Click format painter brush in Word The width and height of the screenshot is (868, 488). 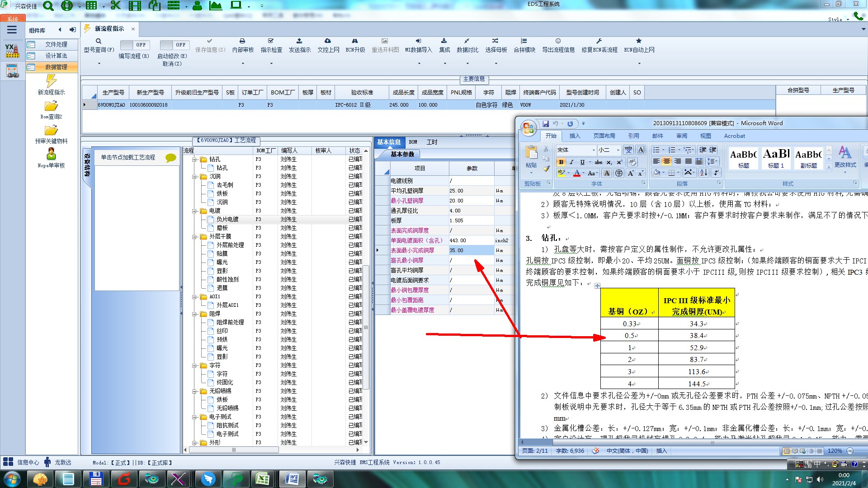click(546, 169)
